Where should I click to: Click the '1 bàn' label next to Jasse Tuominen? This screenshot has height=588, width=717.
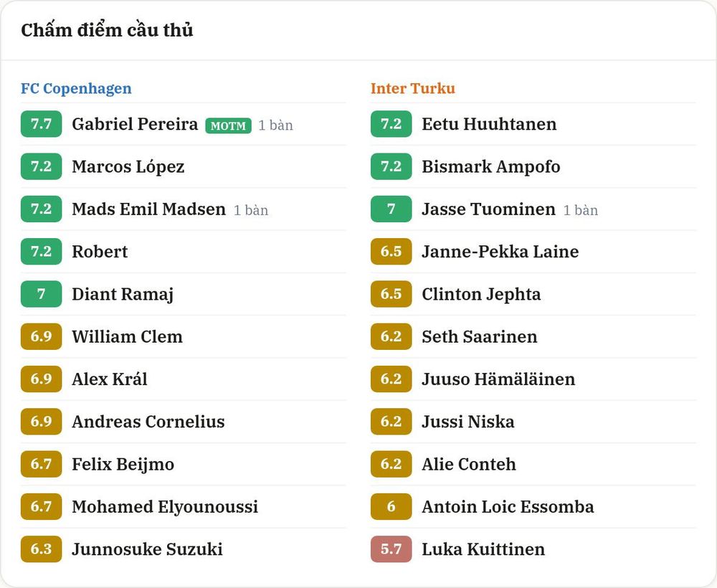(x=580, y=210)
